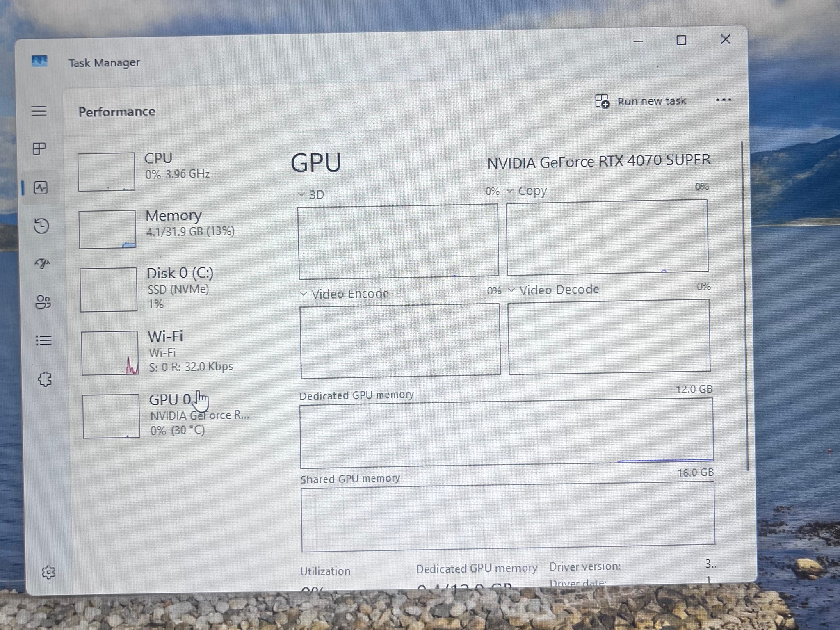Click the GPU 0 thumbnail graph
Screen dimensions: 840x630
click(x=111, y=416)
